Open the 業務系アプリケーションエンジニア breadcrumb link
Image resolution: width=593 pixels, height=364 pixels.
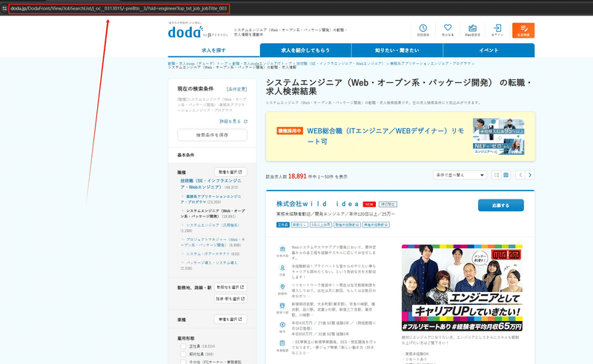coord(431,63)
